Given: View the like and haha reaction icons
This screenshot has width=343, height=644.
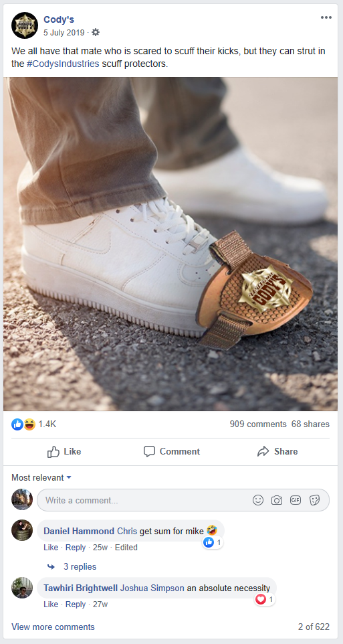Looking at the screenshot, I should click(23, 424).
